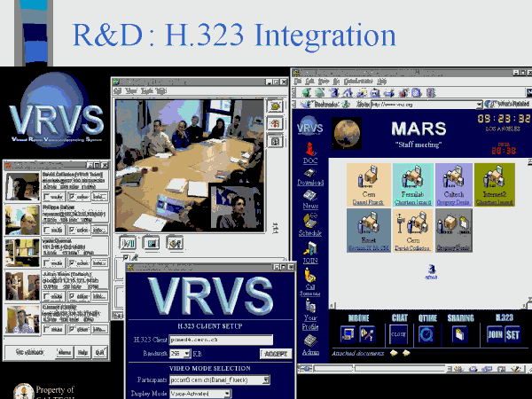Image resolution: width=532 pixels, height=399 pixels.
Task: Click the phone call icon beside the video
Action: point(275,106)
